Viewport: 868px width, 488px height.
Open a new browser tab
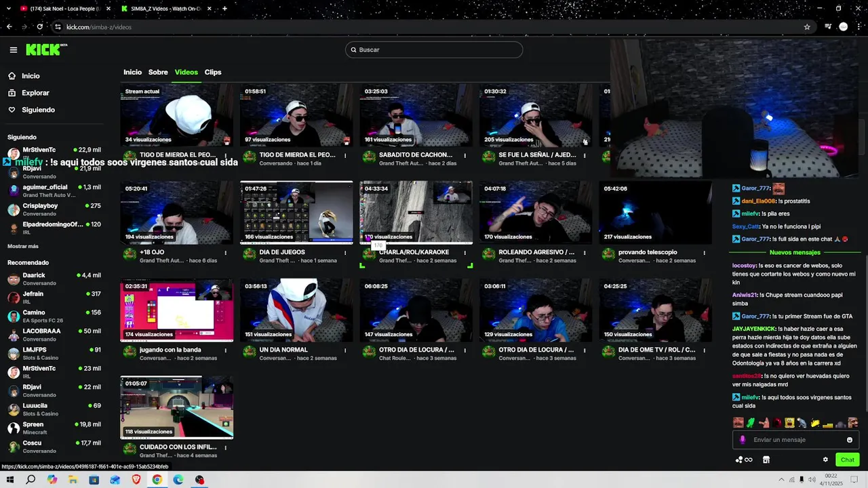pyautogui.click(x=224, y=9)
